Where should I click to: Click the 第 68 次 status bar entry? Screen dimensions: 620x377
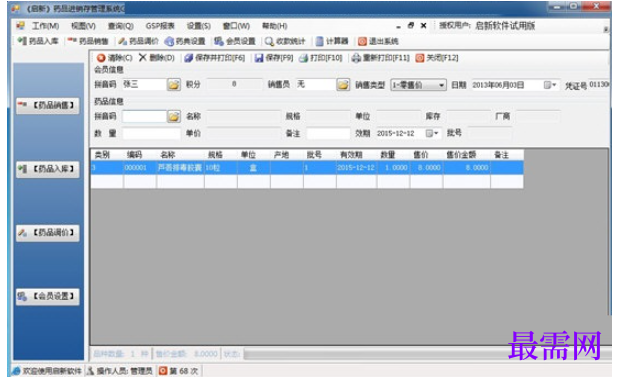(x=179, y=371)
